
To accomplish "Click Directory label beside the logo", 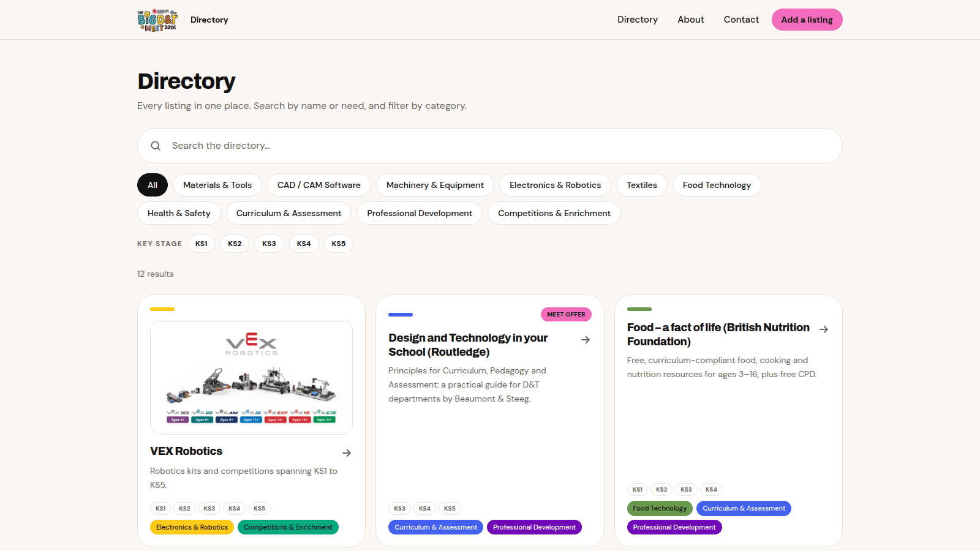I will [209, 20].
